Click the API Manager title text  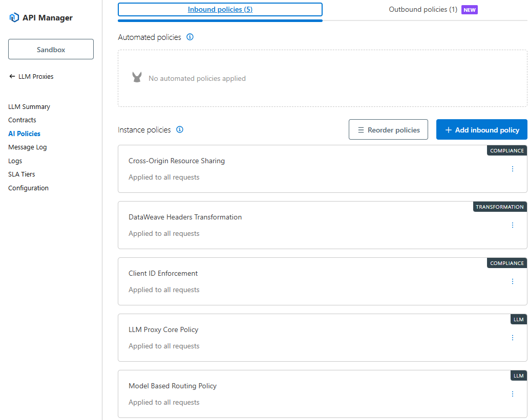click(x=47, y=18)
